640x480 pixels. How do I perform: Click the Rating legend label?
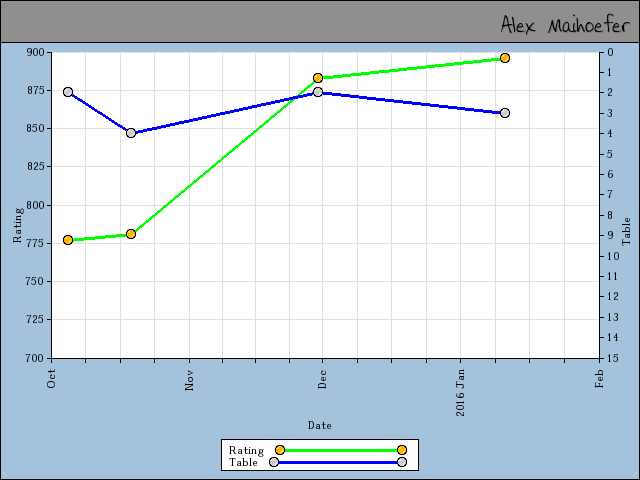click(x=246, y=450)
